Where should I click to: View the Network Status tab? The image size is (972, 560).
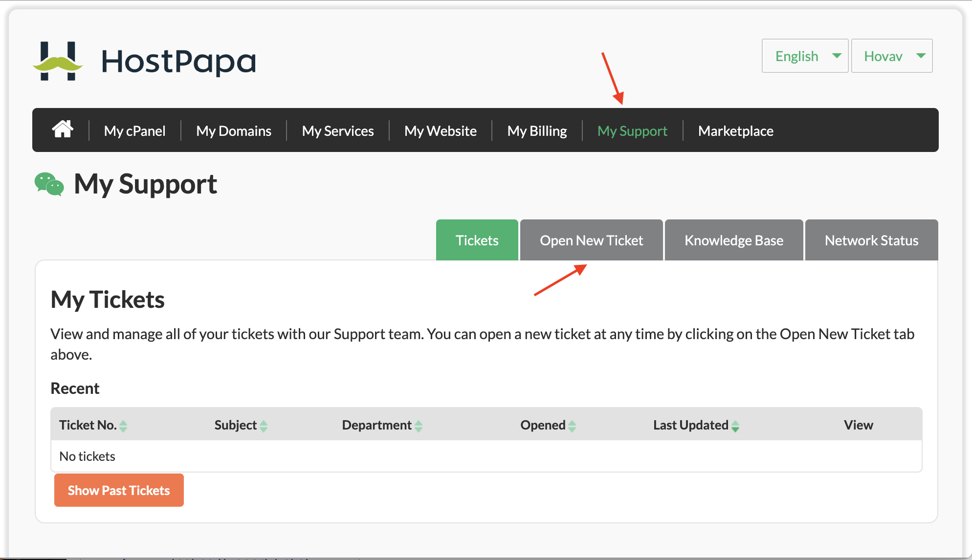(872, 240)
